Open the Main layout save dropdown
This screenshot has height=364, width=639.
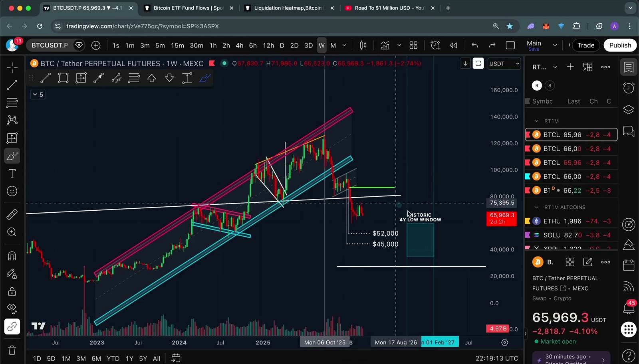tap(555, 45)
